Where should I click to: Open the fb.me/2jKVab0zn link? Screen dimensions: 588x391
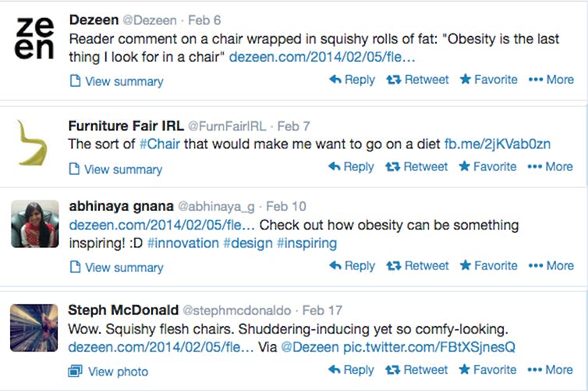point(498,144)
